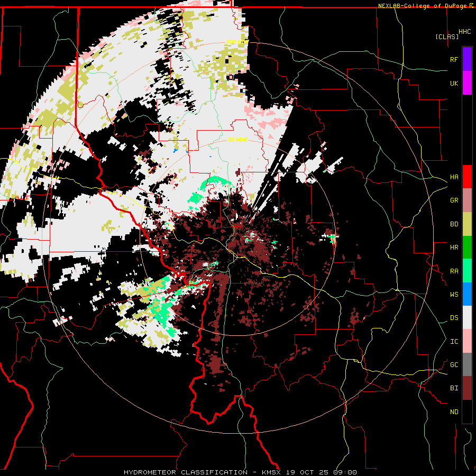This screenshot has height=476, width=476.
Task: Click the ND black legend swatch
Action: (x=467, y=411)
